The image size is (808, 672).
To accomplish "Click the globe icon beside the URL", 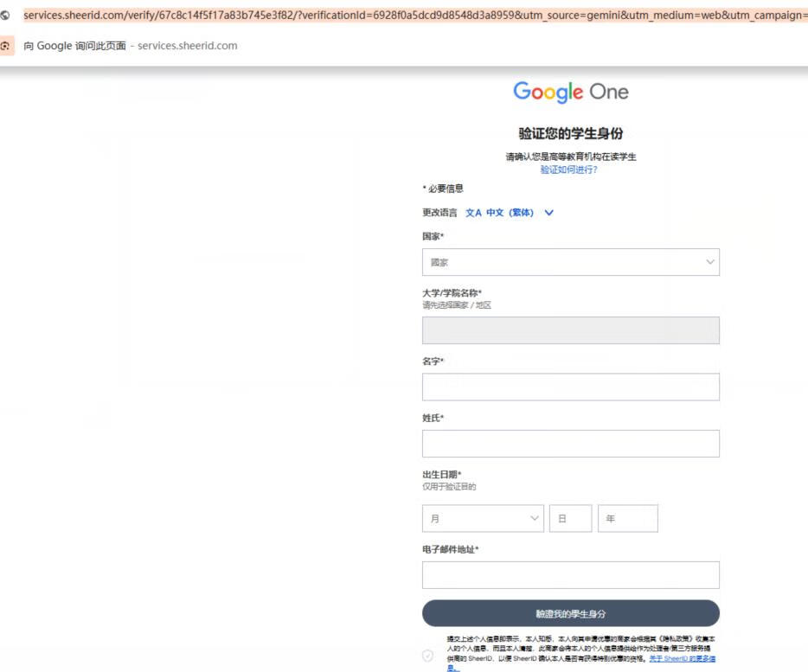I will [7, 16].
